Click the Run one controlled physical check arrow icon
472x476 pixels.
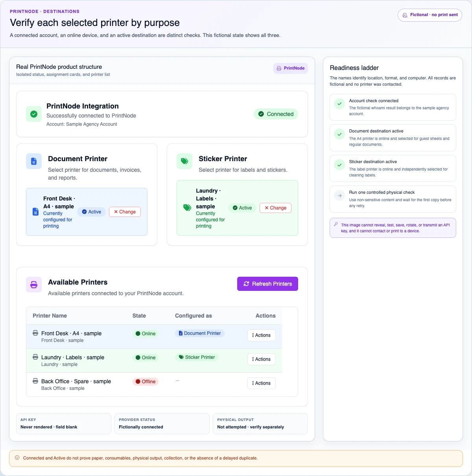339,195
